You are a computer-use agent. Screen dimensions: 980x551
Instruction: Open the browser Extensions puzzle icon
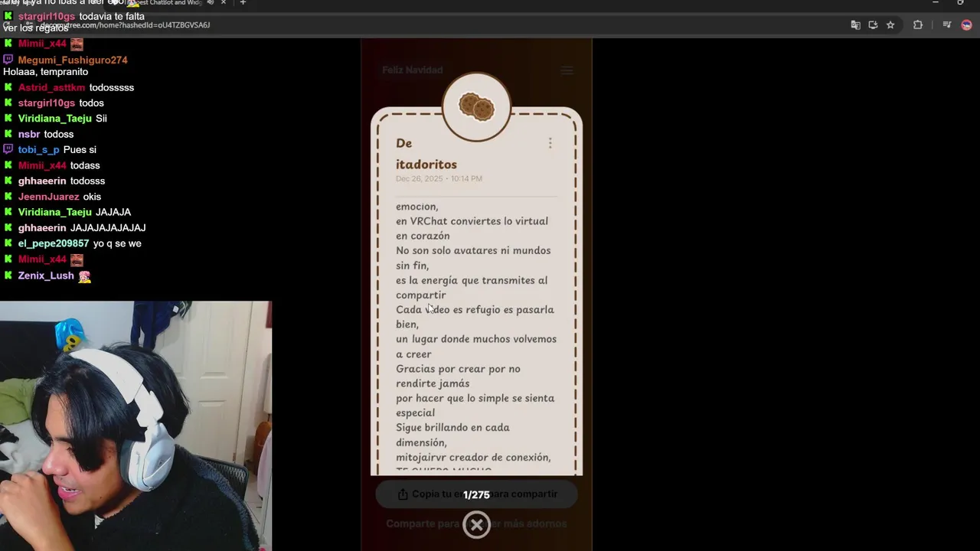917,25
